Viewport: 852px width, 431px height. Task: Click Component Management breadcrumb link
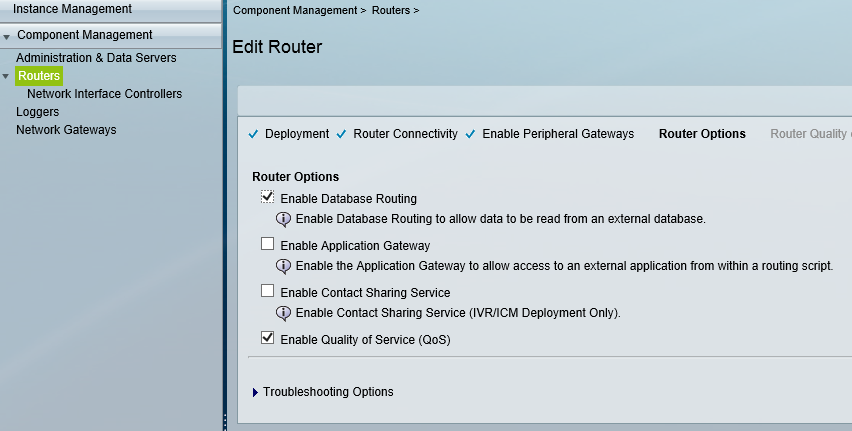point(295,10)
